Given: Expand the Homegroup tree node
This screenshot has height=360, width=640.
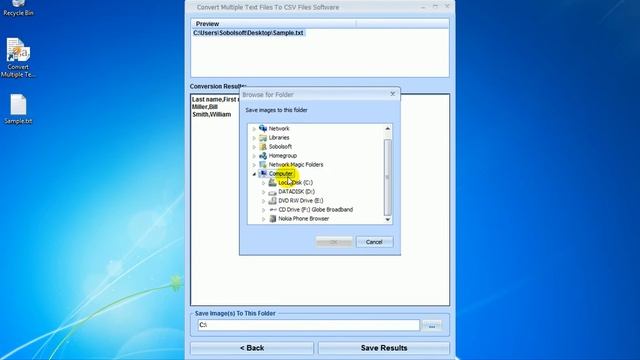Looking at the screenshot, I should tap(254, 156).
